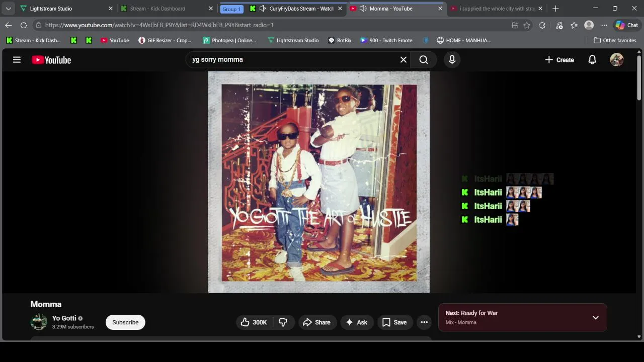Close the Lightstream Studio tab
Screen dimensions: 644x362
coord(111,9)
